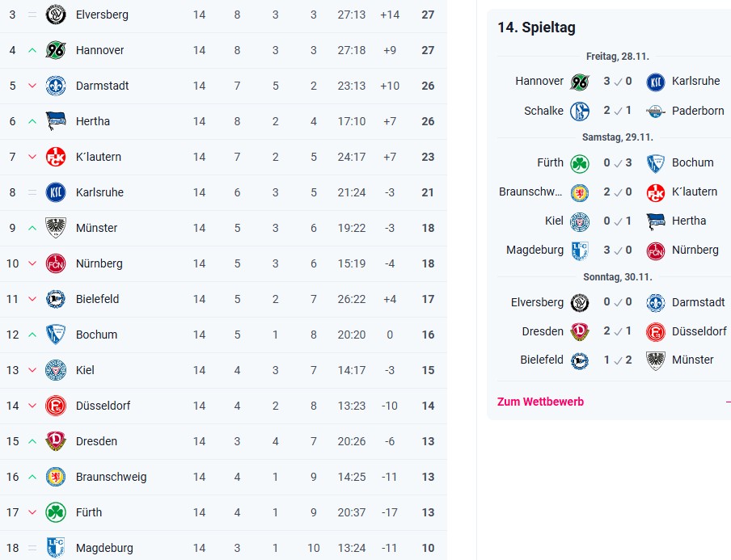The width and height of the screenshot is (731, 560).
Task: Click the 14. Spieltag heading
Action: click(536, 27)
